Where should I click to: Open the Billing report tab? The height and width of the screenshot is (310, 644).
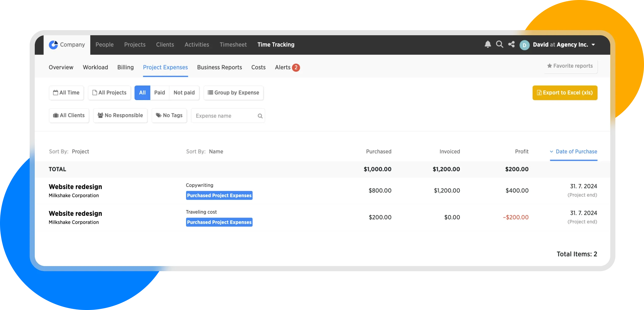point(125,67)
